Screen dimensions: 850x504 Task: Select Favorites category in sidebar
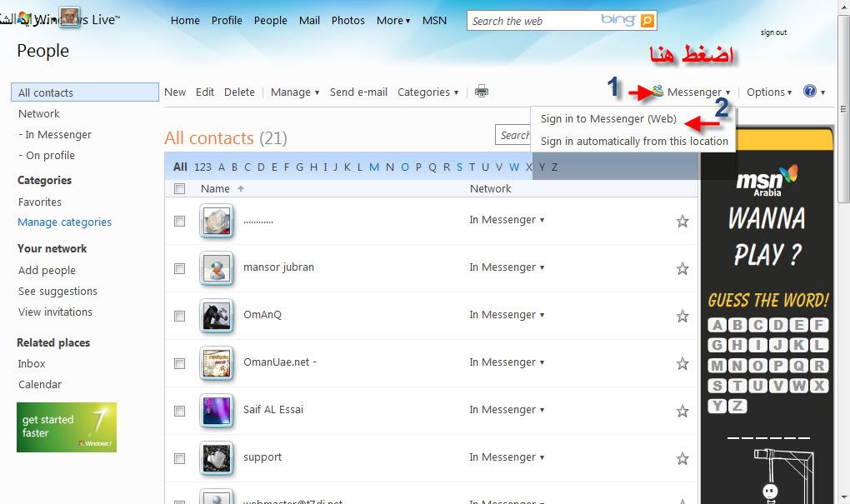[x=39, y=202]
